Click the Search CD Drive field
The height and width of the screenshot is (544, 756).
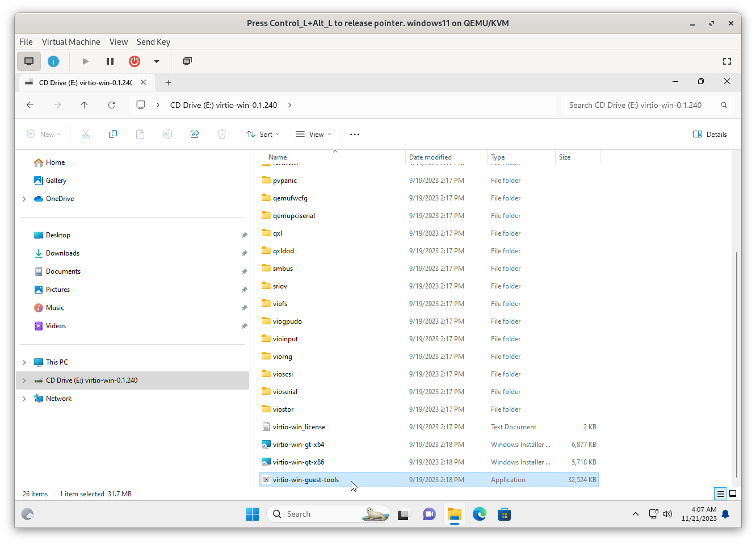coord(648,105)
